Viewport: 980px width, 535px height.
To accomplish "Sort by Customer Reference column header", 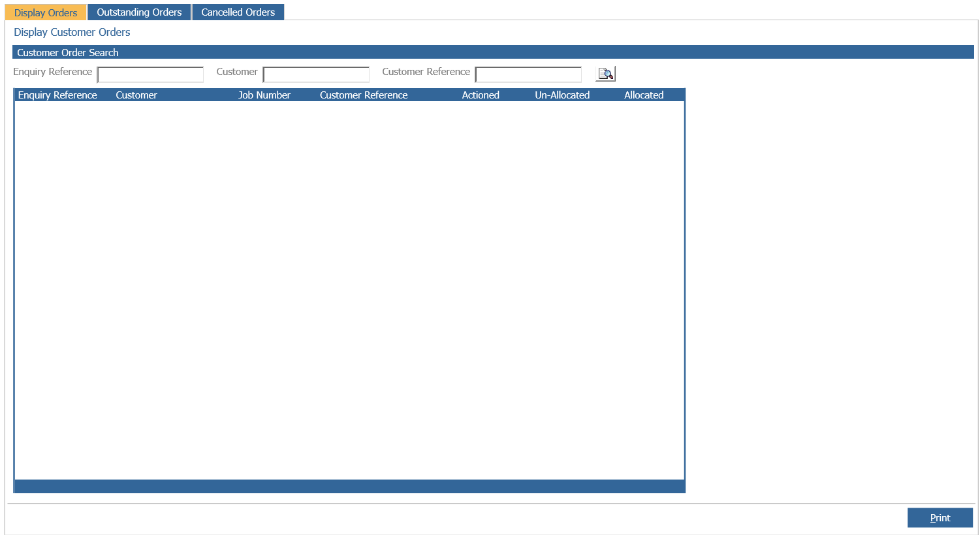I will pos(364,95).
